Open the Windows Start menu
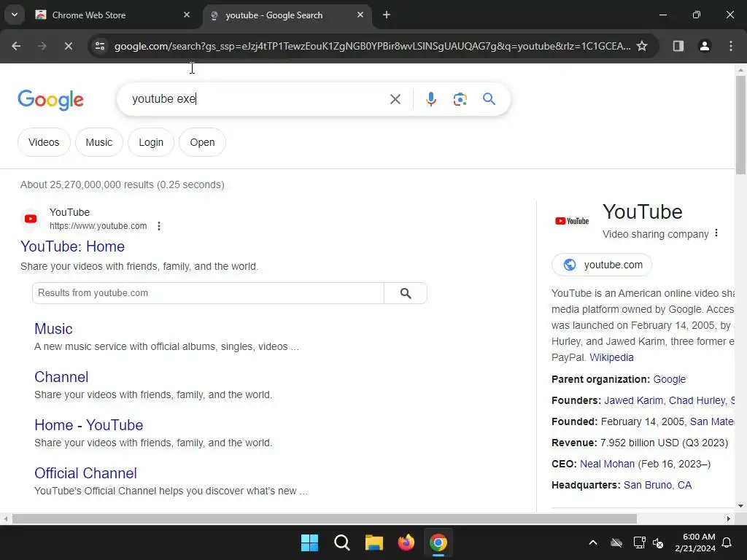747x560 pixels. [309, 542]
